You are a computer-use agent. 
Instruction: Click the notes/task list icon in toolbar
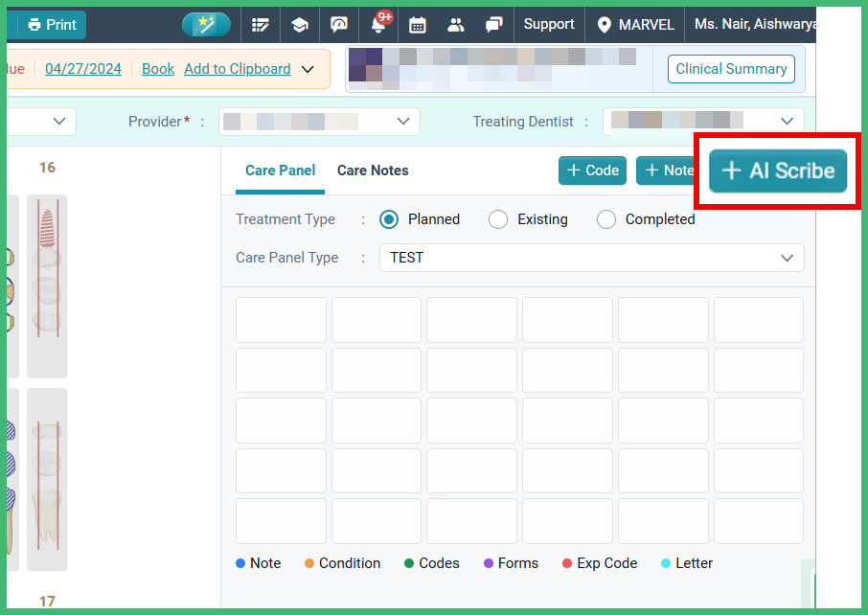(260, 24)
